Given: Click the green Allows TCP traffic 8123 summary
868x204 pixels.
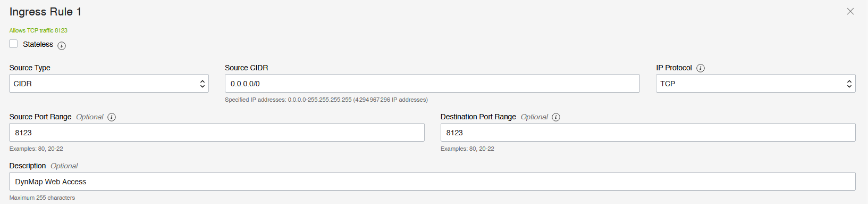Looking at the screenshot, I should 38,30.
